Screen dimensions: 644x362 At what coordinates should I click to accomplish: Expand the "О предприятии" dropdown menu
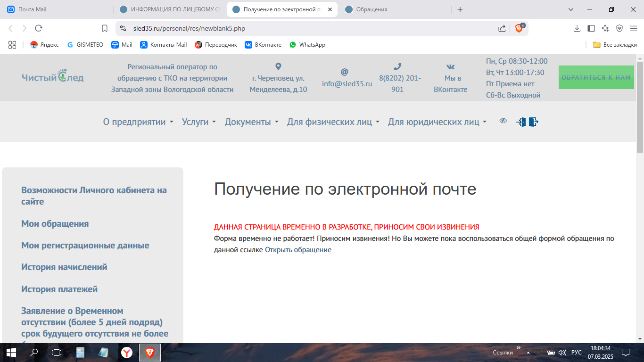pyautogui.click(x=138, y=122)
